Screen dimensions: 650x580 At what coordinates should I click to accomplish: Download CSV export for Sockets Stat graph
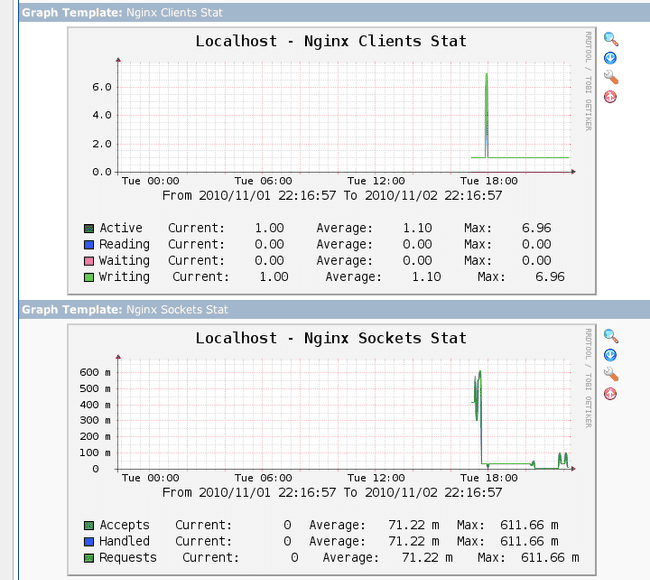tap(610, 356)
